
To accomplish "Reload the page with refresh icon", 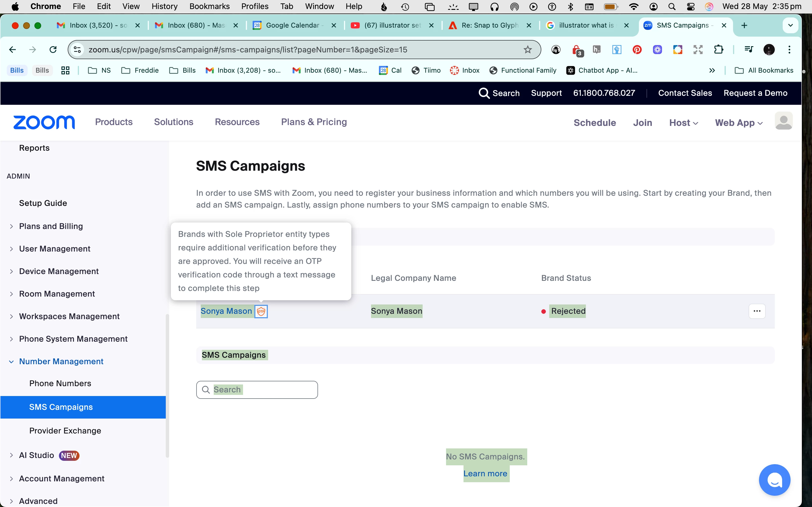I will click(53, 50).
